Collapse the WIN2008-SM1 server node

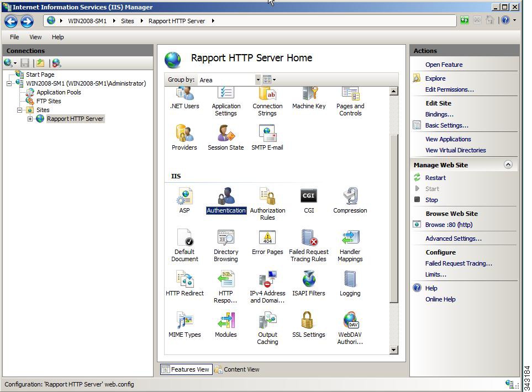coord(9,83)
